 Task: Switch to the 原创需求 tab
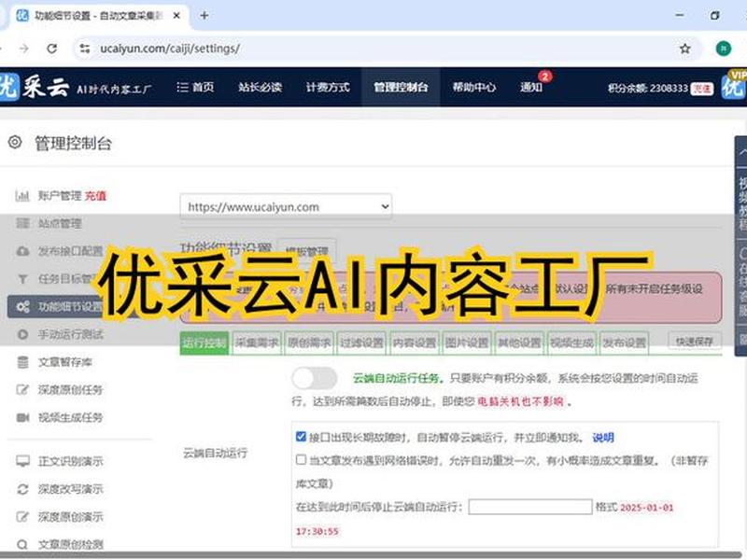309,343
